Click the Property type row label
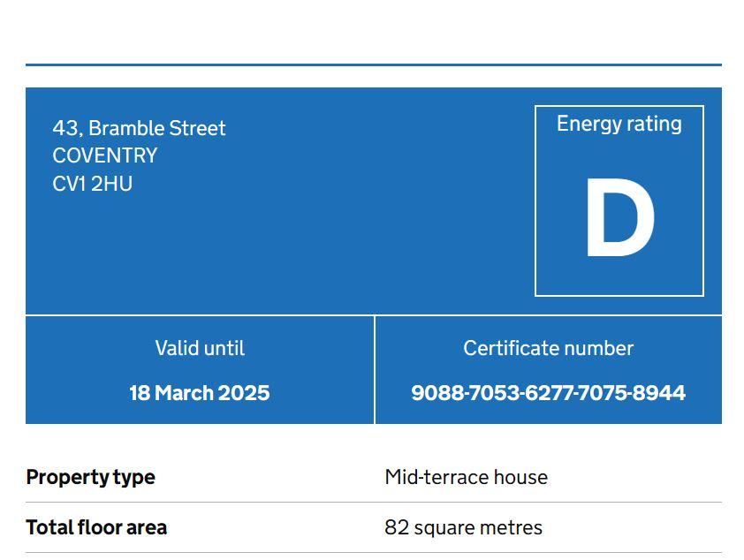 (x=90, y=477)
